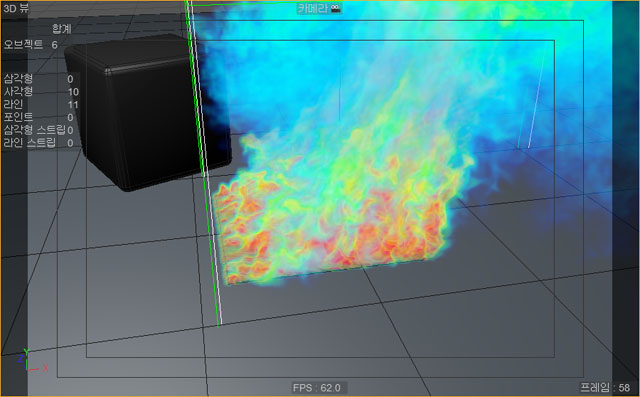Select the black cube object

148,111
